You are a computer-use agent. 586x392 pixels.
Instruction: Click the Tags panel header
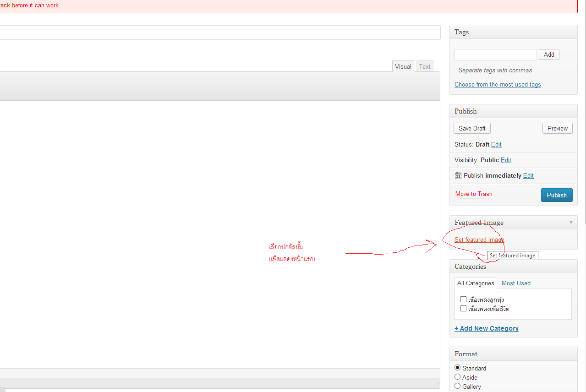coord(513,32)
